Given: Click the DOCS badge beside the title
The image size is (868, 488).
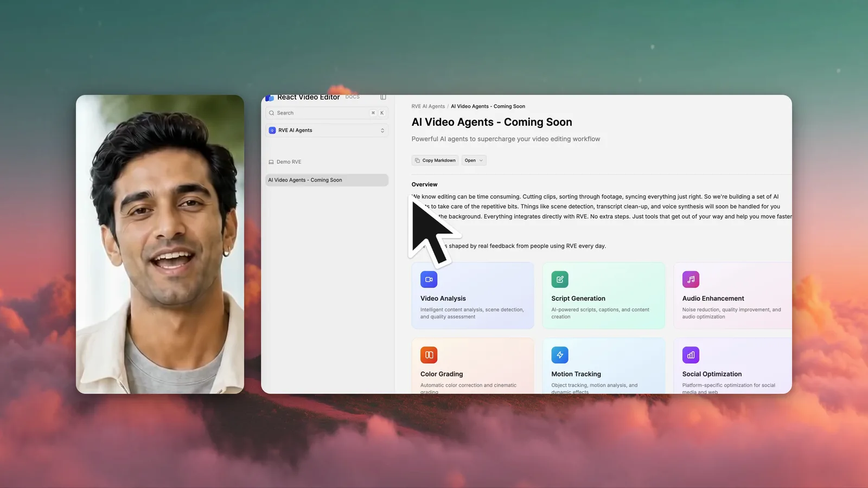Looking at the screenshot, I should 353,97.
